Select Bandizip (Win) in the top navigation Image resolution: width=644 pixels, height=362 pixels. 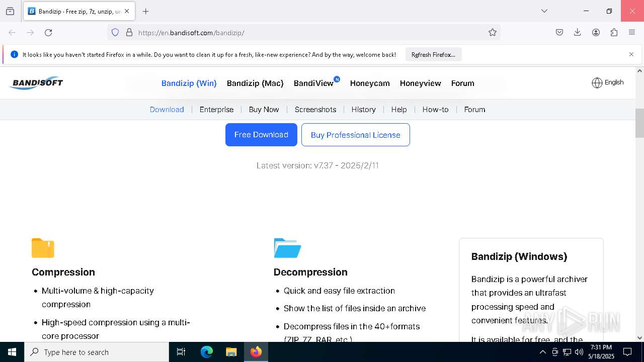coord(189,83)
